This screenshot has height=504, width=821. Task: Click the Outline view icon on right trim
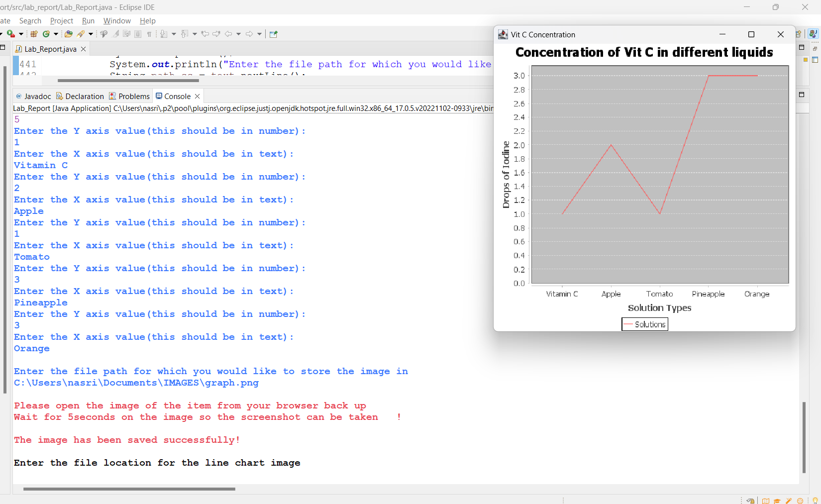pos(815,60)
